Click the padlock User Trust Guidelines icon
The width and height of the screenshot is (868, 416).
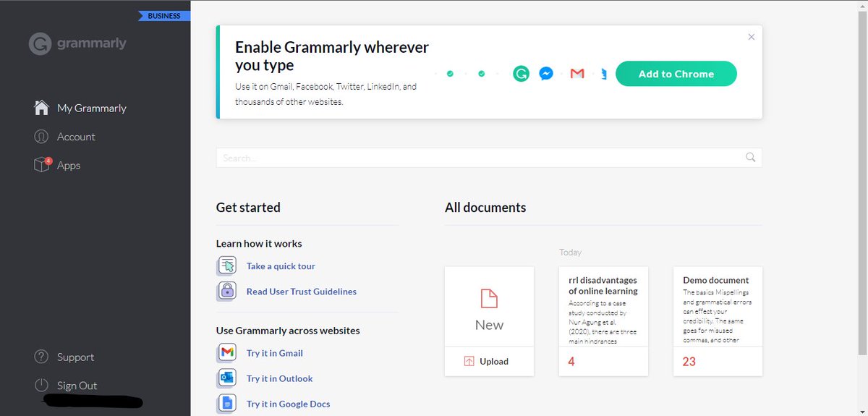(x=227, y=292)
